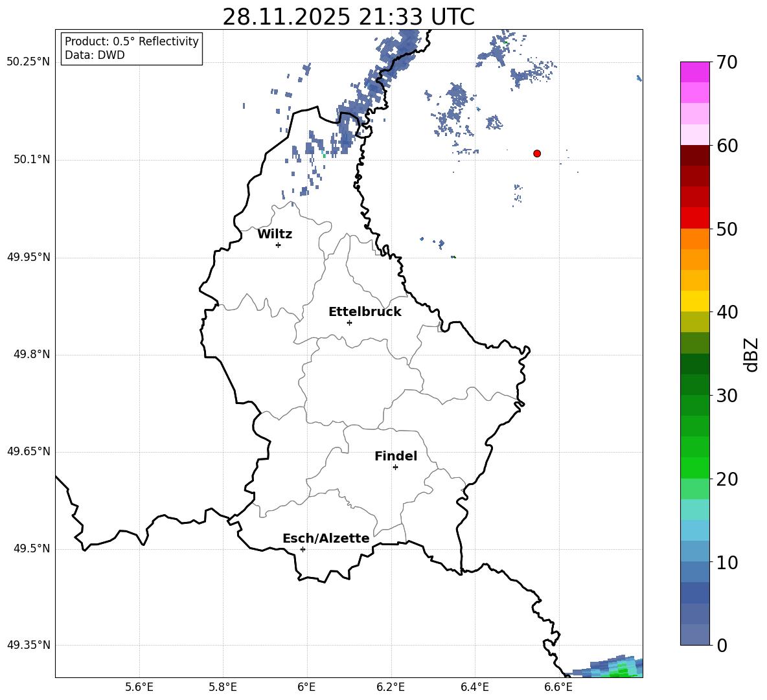767x700 pixels.
Task: Click the 6.4°E longitude label
Action: click(474, 687)
